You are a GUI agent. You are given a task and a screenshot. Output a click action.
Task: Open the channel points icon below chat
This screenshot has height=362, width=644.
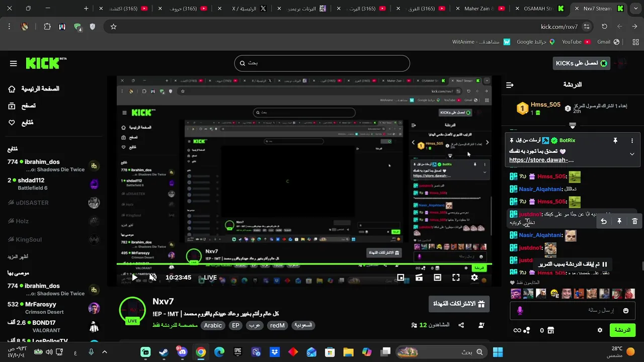pyautogui.click(x=527, y=330)
